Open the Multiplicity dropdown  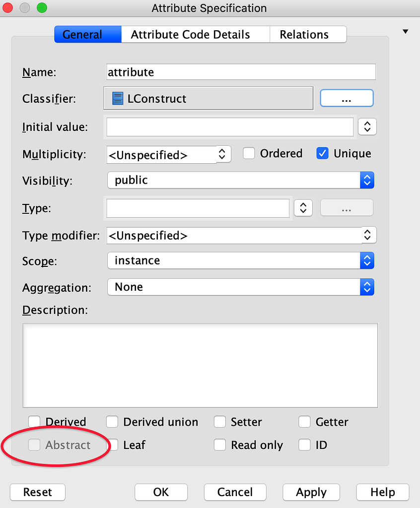(223, 154)
